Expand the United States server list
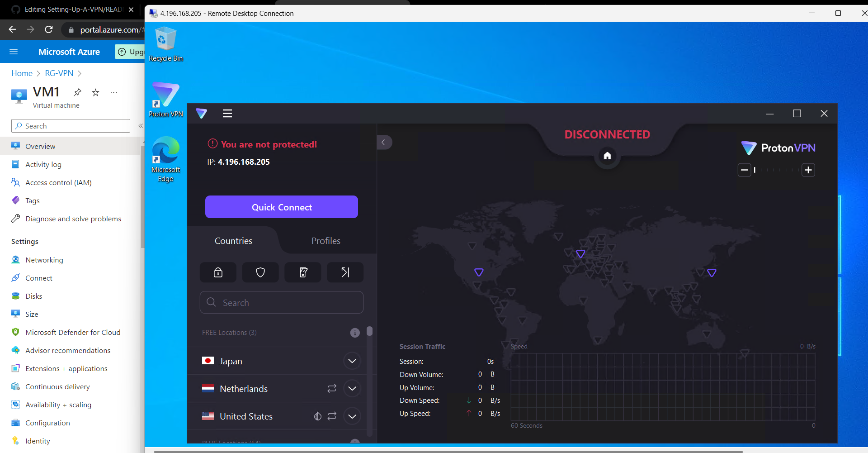 pos(352,416)
